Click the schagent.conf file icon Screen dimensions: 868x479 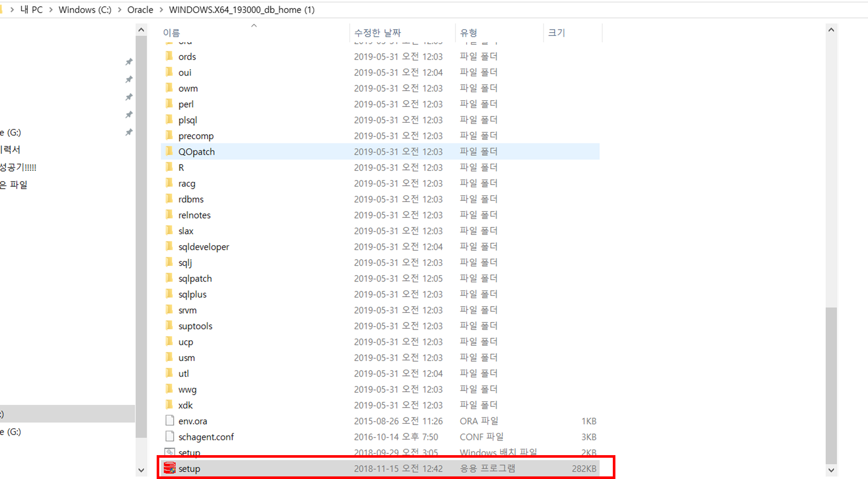[x=170, y=436]
